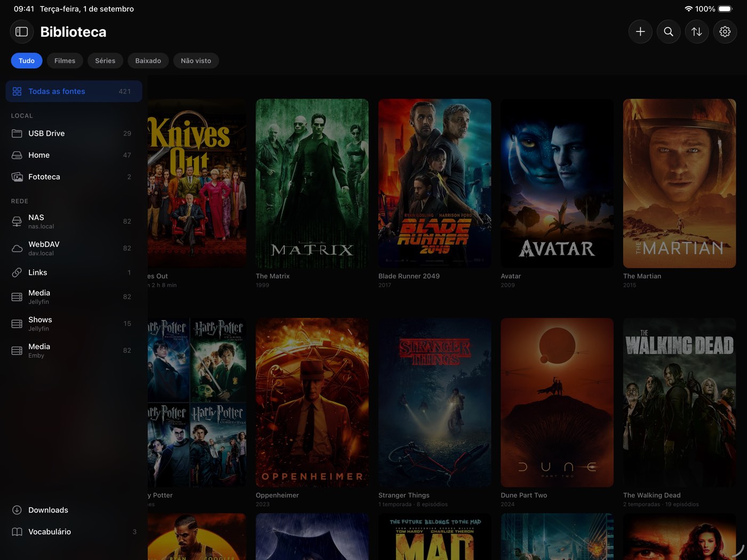Viewport: 747px width, 560px height.
Task: Click the 'Oppenheimer' title below the poster
Action: [277, 495]
